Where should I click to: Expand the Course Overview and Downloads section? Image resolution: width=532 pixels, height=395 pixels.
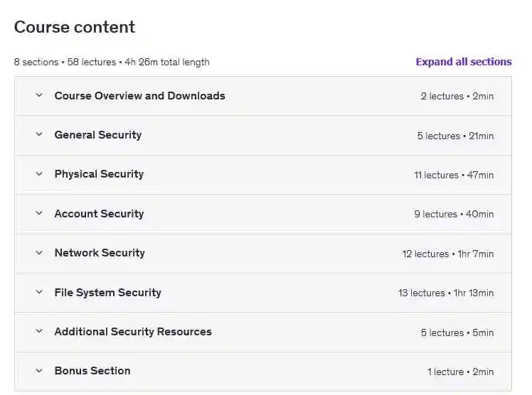click(x=139, y=95)
